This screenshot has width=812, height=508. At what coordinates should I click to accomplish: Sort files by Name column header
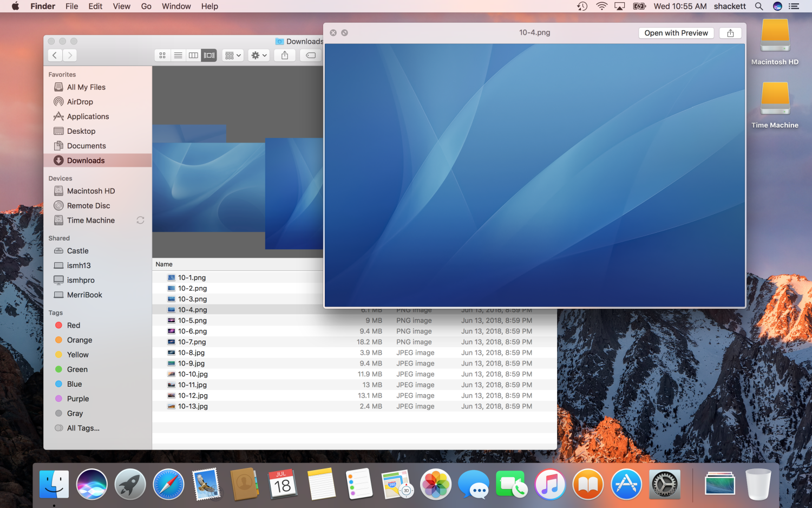click(164, 264)
